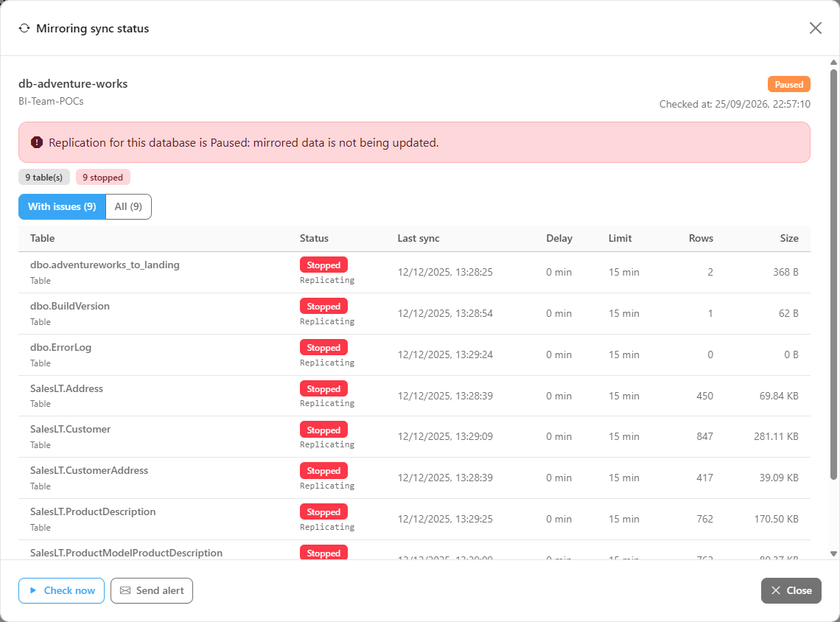Click the Stopped badge for dbo.ErrorLog
This screenshot has height=622, width=840.
pyautogui.click(x=323, y=348)
